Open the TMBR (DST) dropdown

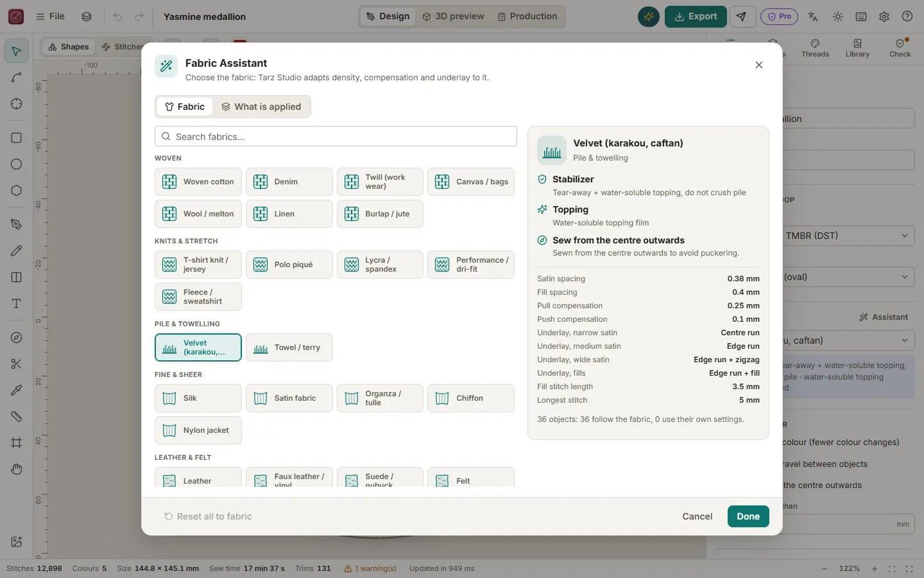tap(848, 236)
